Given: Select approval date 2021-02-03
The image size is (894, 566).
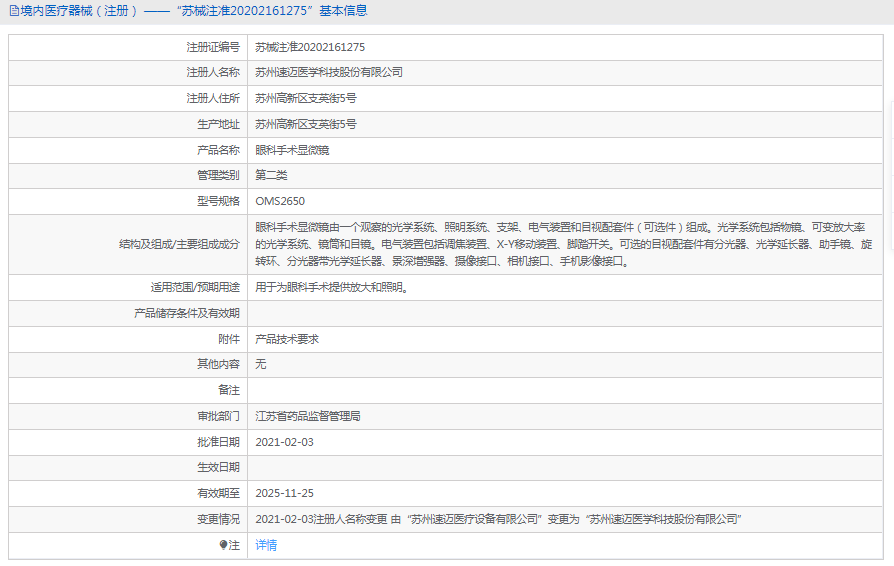Looking at the screenshot, I should (x=284, y=442).
